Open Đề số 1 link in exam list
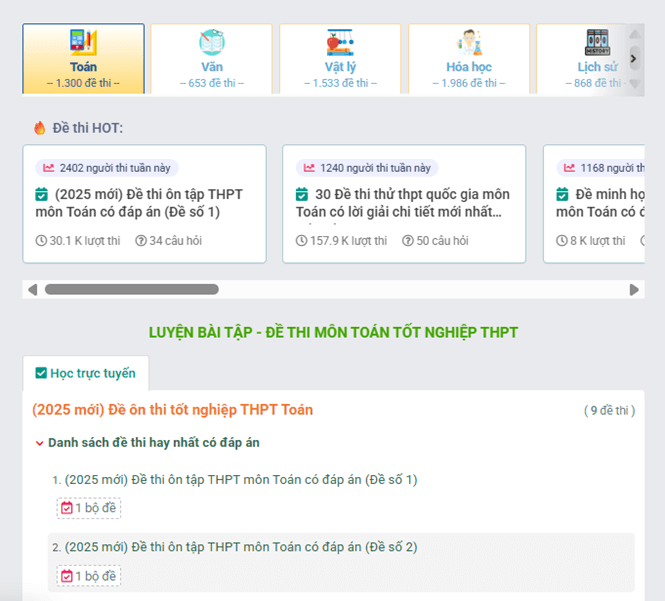 click(241, 480)
